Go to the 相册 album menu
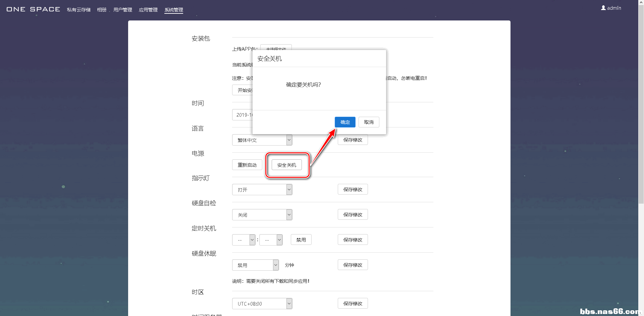The image size is (644, 316). click(x=102, y=10)
